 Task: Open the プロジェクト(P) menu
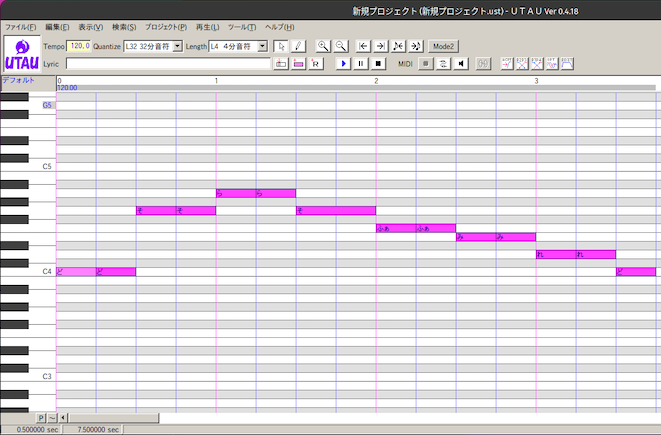[x=165, y=26]
